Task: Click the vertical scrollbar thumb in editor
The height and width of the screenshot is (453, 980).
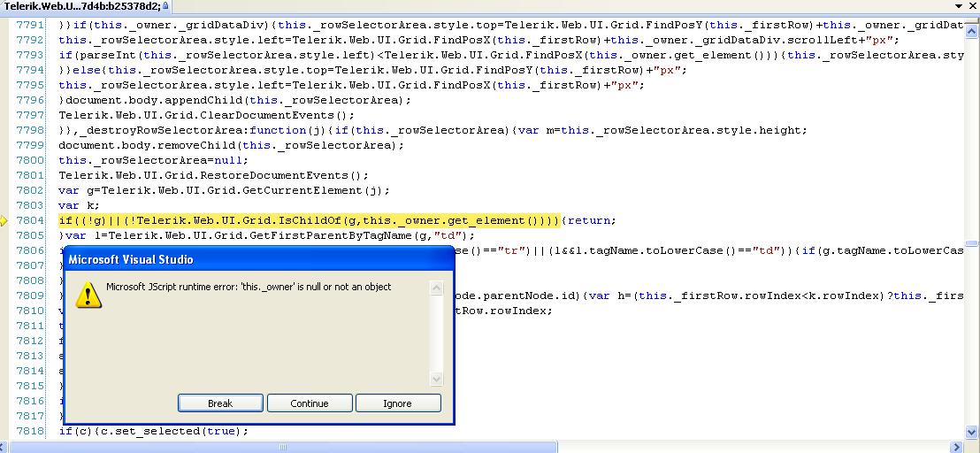Action: point(971,243)
